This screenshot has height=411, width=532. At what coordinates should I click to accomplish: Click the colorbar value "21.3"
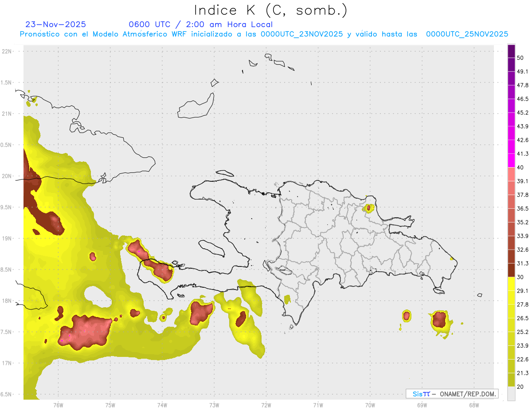click(523, 373)
